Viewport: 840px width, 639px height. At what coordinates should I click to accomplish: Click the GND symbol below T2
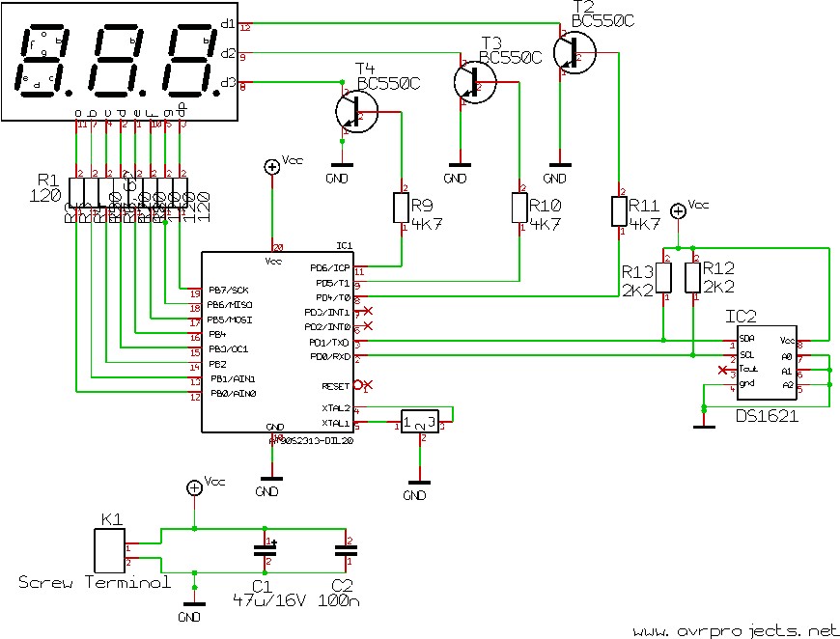[560, 165]
